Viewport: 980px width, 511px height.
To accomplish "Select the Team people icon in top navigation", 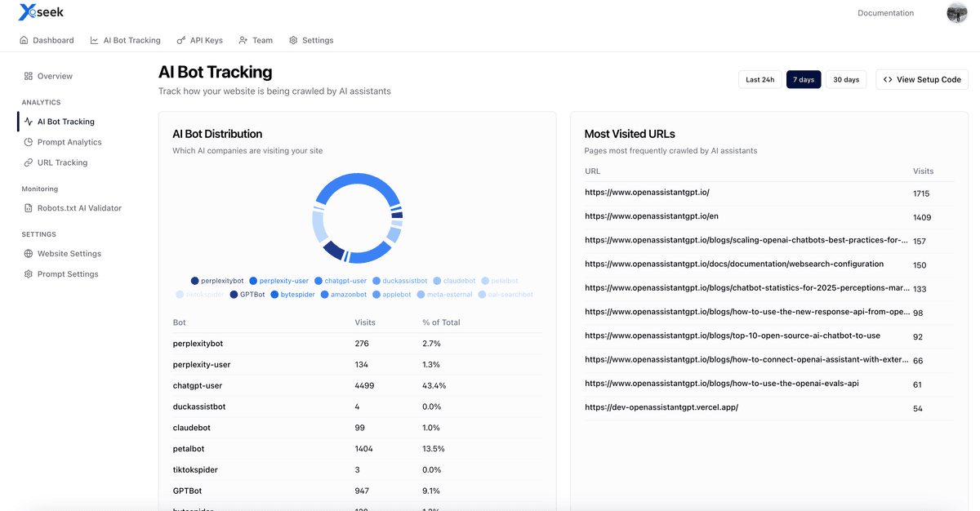I will tap(242, 39).
